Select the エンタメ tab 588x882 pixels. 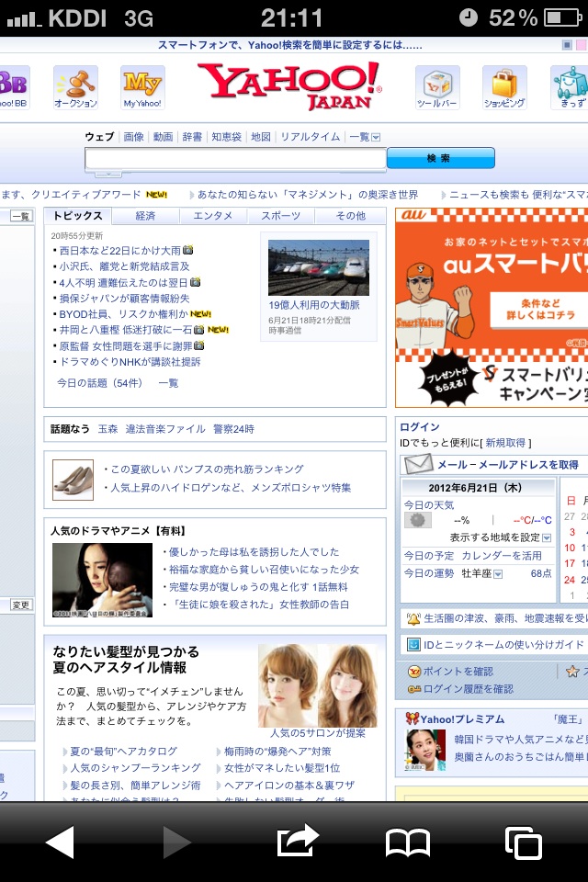pyautogui.click(x=213, y=215)
